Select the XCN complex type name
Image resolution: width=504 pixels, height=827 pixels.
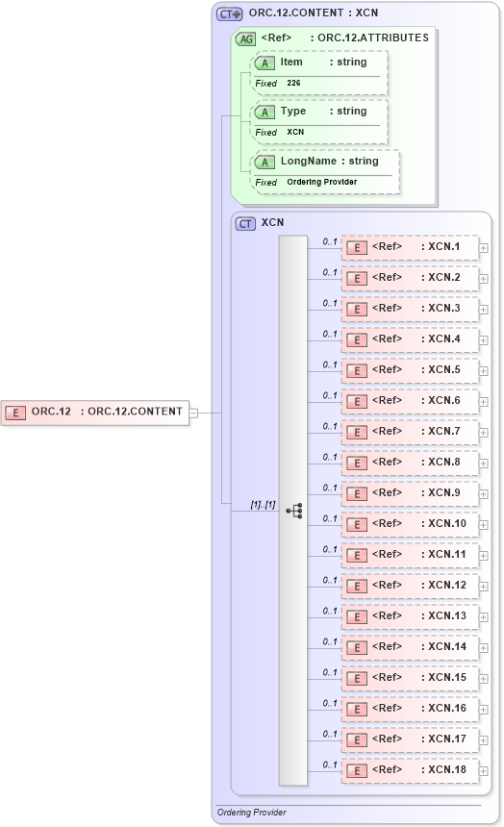click(x=272, y=222)
